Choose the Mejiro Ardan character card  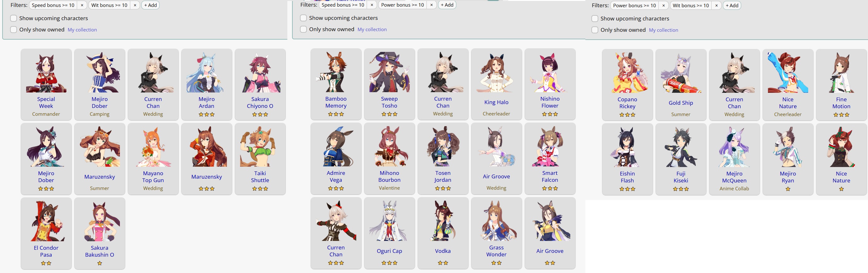[206, 85]
